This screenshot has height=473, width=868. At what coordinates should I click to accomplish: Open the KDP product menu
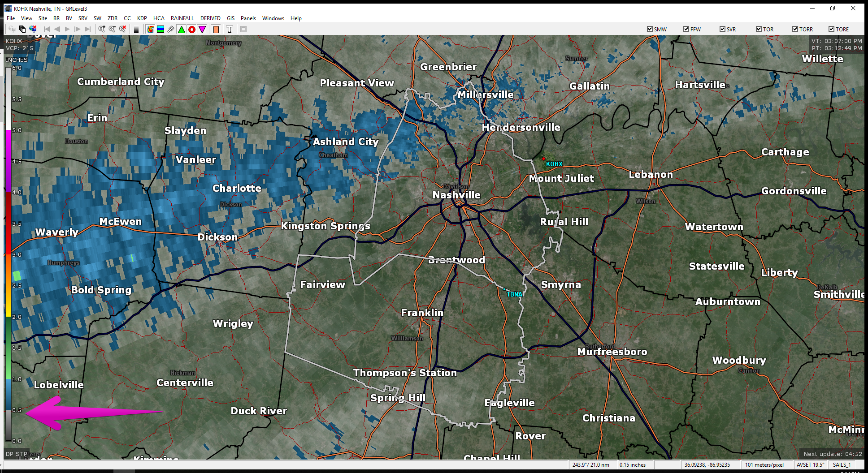pyautogui.click(x=142, y=18)
